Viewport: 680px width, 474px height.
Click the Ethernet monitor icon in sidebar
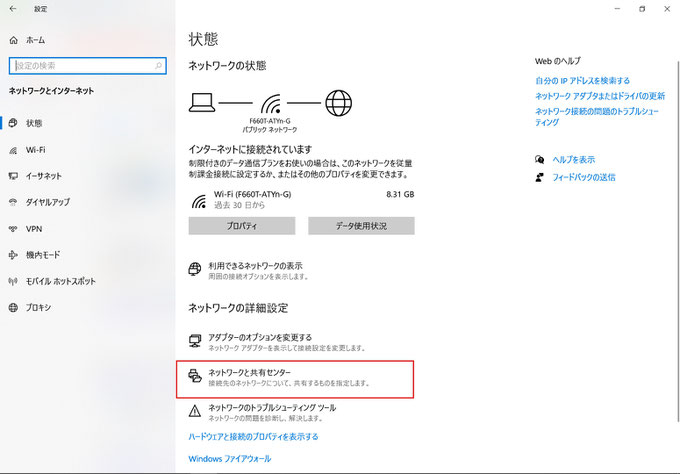pyautogui.click(x=13, y=176)
